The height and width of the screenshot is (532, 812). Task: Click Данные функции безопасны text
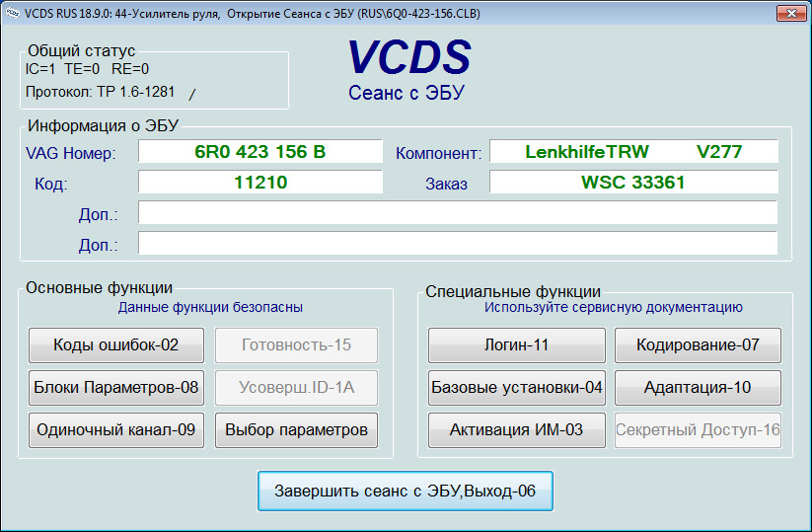(210, 307)
